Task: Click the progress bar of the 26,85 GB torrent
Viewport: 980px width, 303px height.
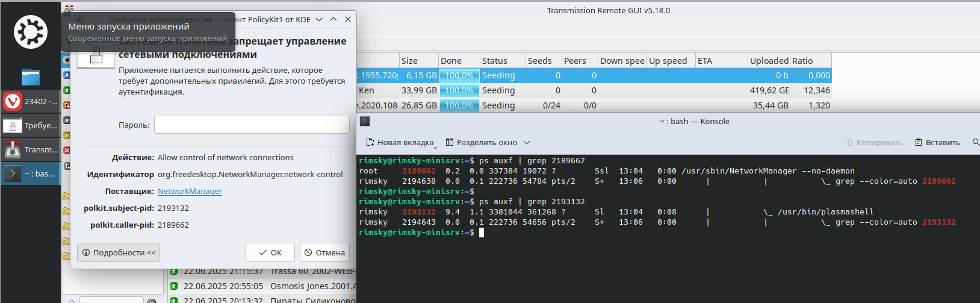Action: click(459, 105)
